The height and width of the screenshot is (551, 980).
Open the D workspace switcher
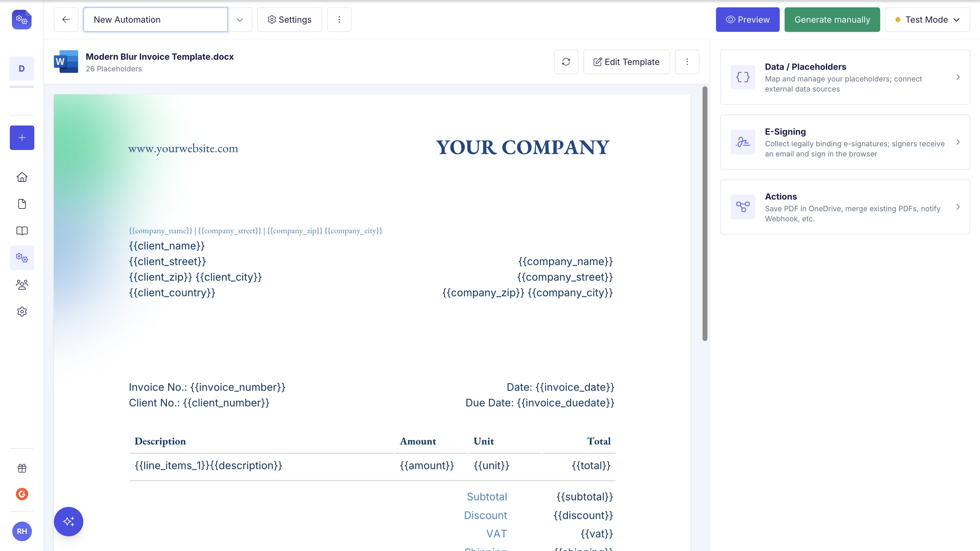coord(22,69)
